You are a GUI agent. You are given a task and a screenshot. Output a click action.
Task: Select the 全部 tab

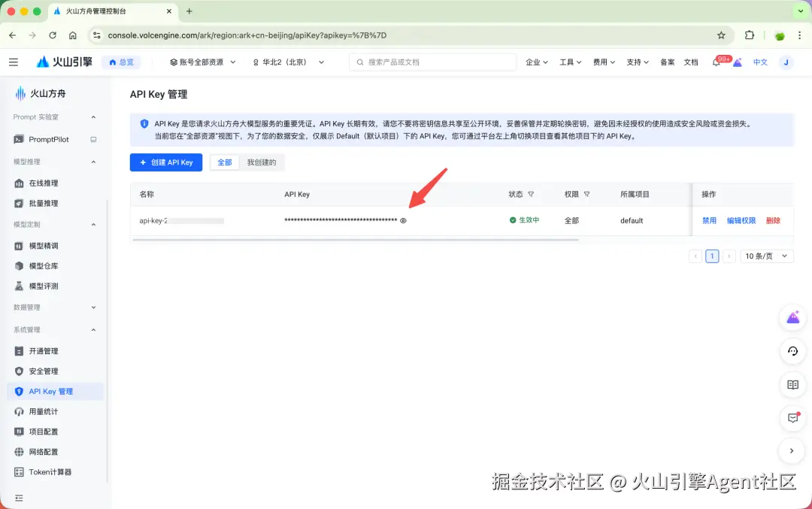224,162
